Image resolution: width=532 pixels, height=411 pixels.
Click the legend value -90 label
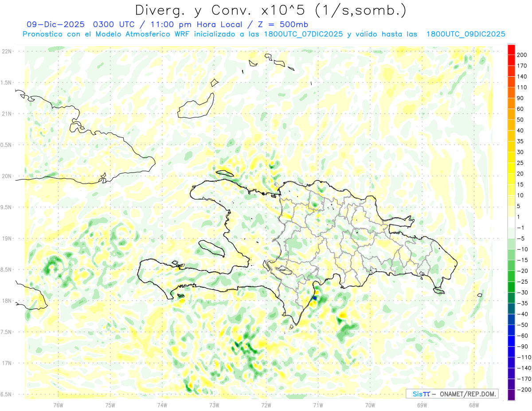(522, 346)
